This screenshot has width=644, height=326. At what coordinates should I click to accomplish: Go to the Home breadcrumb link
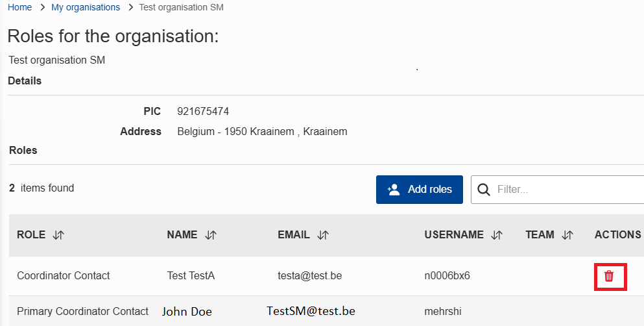(x=19, y=7)
